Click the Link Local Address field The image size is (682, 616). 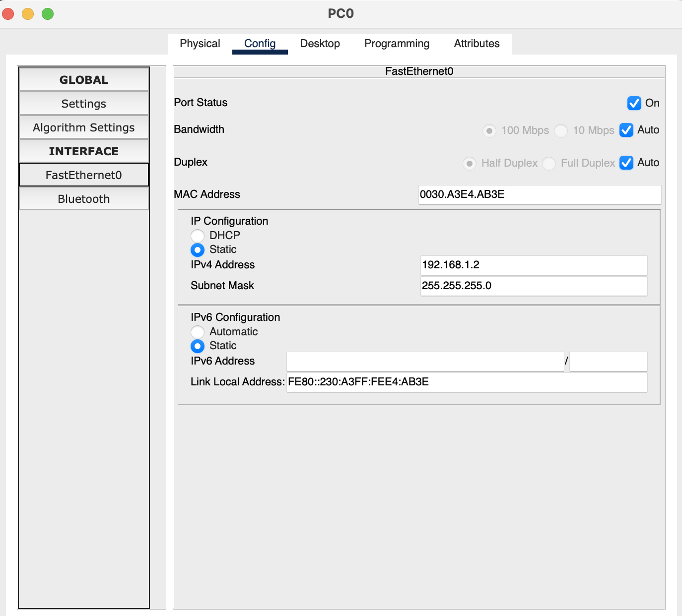click(x=467, y=382)
